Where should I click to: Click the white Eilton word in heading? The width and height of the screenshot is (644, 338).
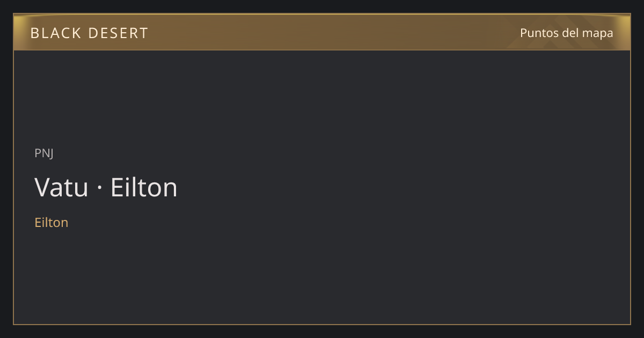(x=144, y=187)
